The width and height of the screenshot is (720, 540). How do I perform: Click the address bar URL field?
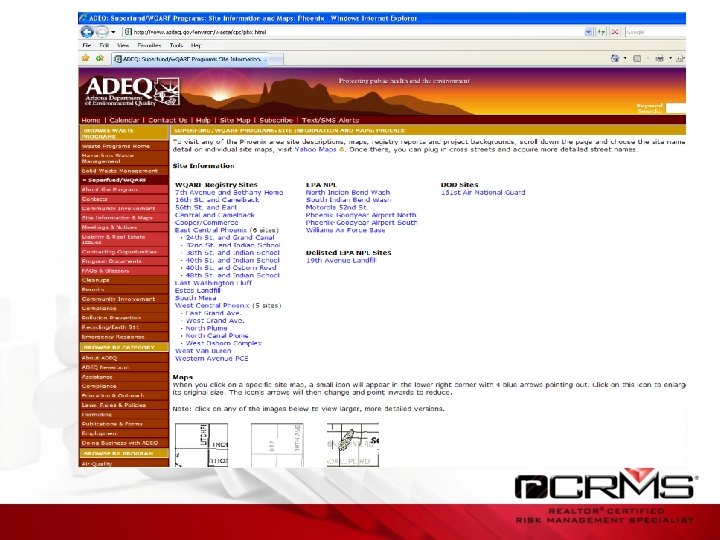353,32
